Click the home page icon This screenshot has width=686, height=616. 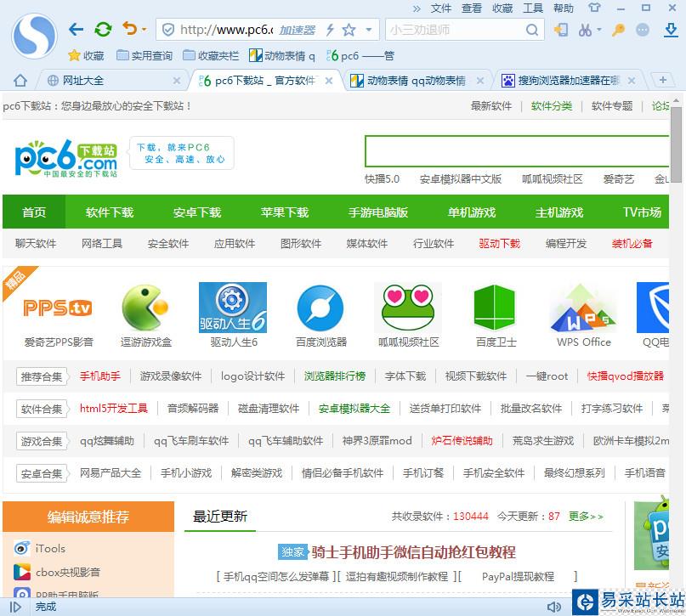click(x=20, y=81)
